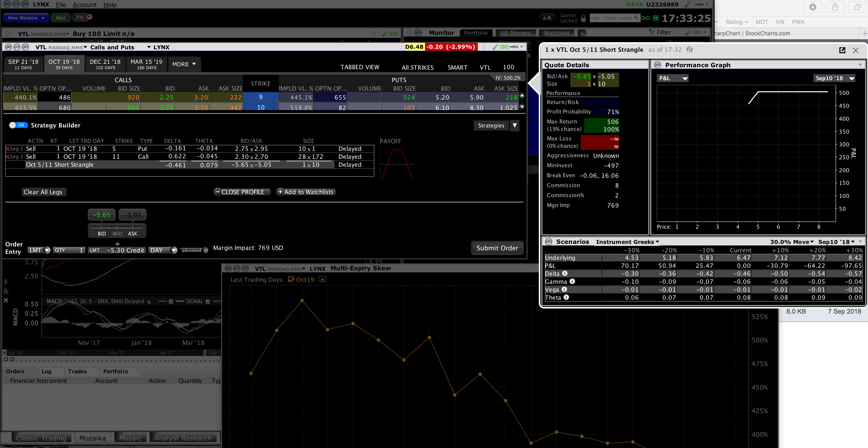Viewport: 868px width, 448px height.
Task: Click the Layout Locked padlock icon
Action: 583,18
